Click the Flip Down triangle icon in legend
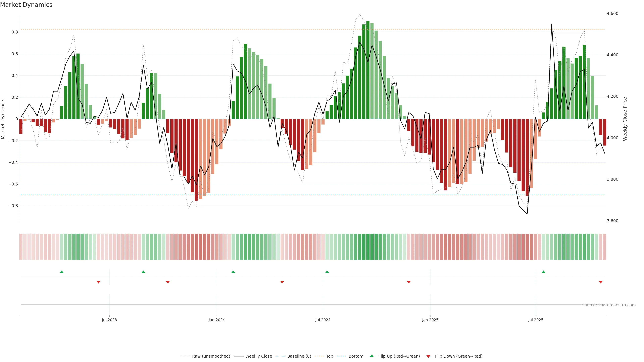Viewport: 644px width, 362px height. coord(428,356)
